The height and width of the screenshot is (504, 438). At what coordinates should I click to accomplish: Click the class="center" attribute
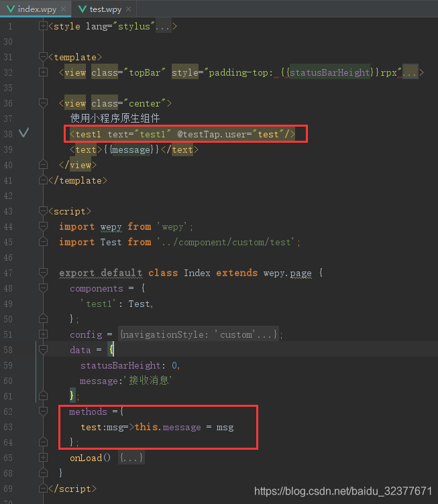(128, 103)
